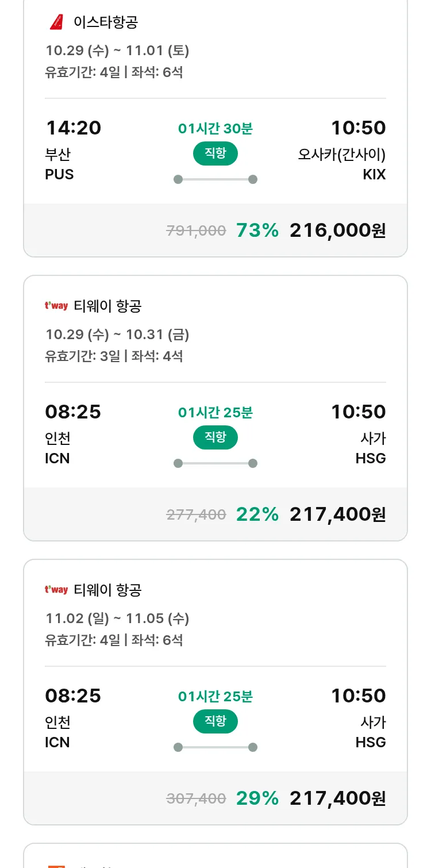
Task: Click the crossed-out 307,400 original price
Action: [196, 799]
